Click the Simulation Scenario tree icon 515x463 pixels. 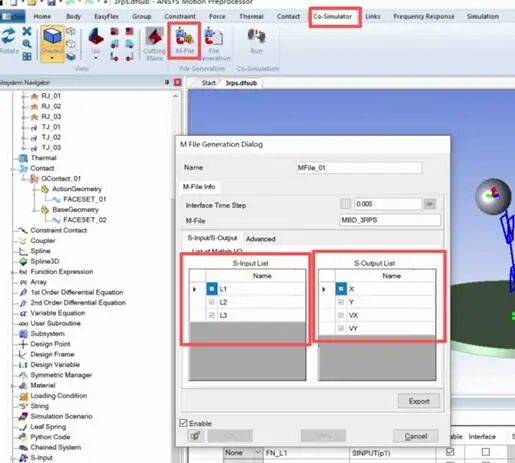[23, 416]
